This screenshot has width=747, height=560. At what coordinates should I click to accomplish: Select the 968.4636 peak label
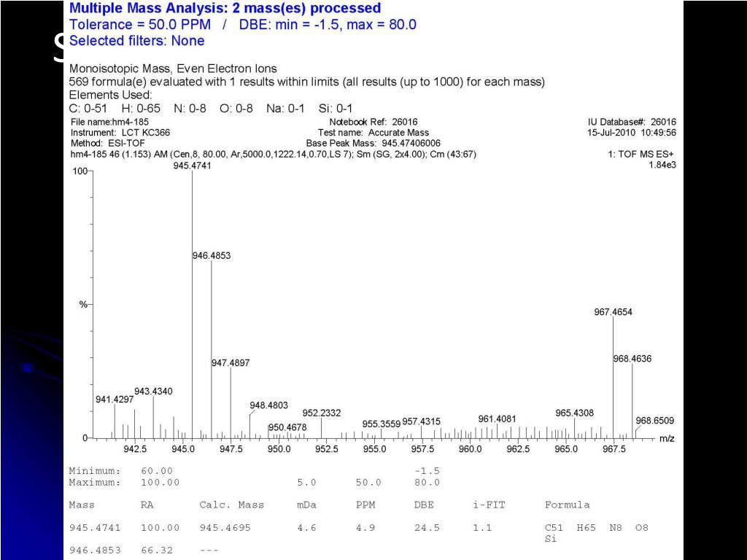632,359
